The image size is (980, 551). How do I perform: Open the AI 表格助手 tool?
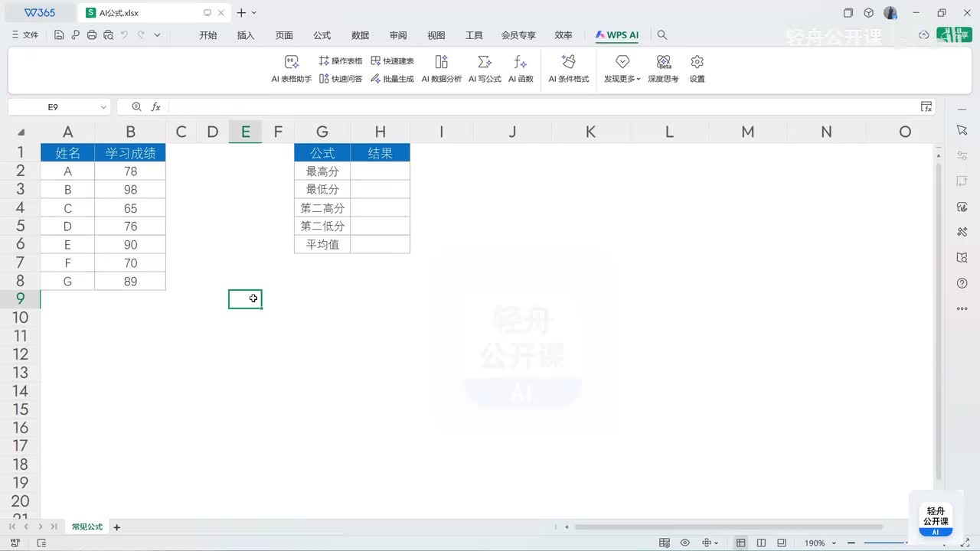(292, 69)
